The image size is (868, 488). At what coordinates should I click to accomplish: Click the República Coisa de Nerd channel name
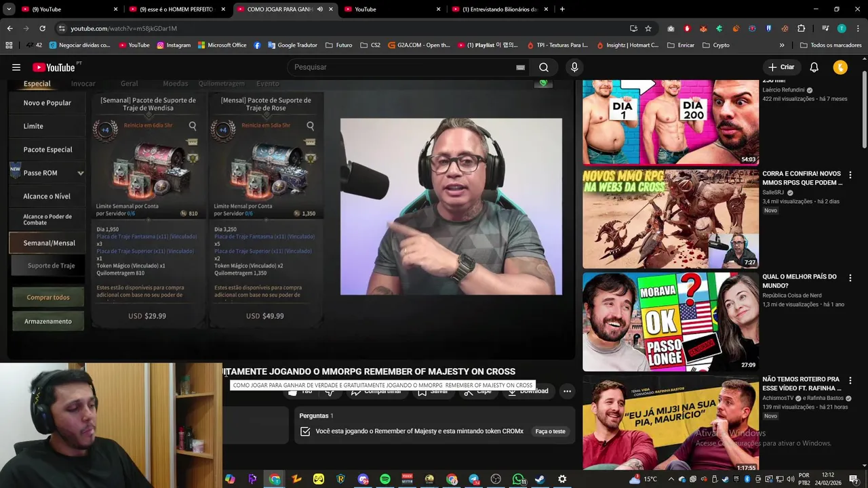click(x=791, y=296)
